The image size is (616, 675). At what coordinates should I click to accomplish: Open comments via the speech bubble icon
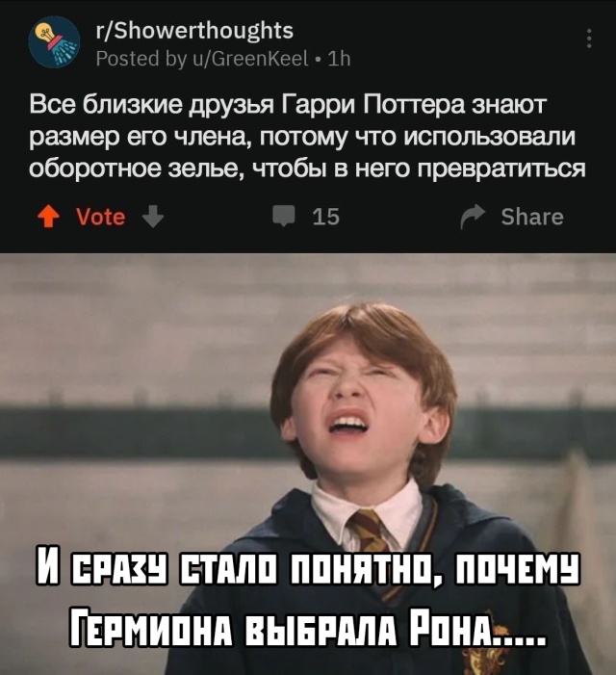284,217
